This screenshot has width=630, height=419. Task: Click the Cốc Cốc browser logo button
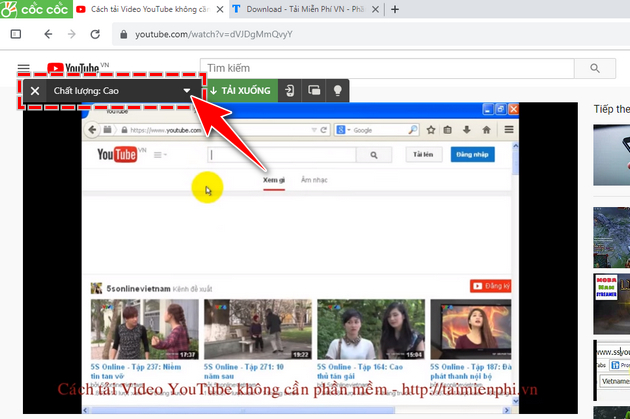pyautogui.click(x=36, y=9)
